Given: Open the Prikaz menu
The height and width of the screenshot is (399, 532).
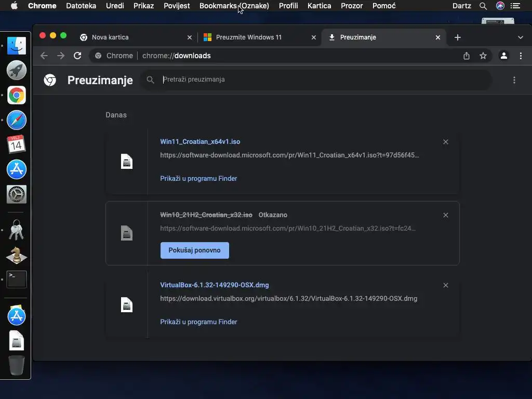Looking at the screenshot, I should coord(143,6).
